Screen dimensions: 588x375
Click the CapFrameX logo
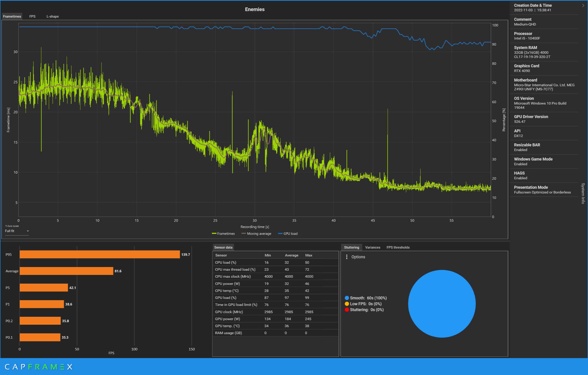point(39,367)
